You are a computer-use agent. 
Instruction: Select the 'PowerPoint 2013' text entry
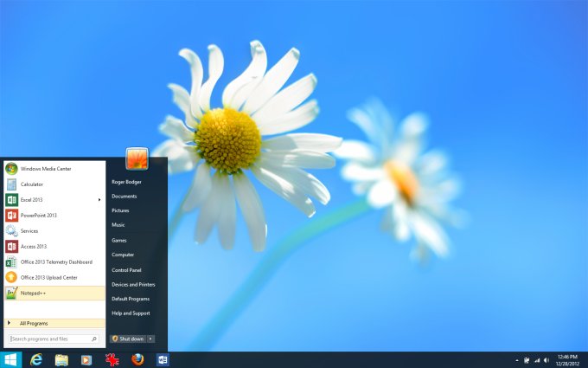click(39, 216)
